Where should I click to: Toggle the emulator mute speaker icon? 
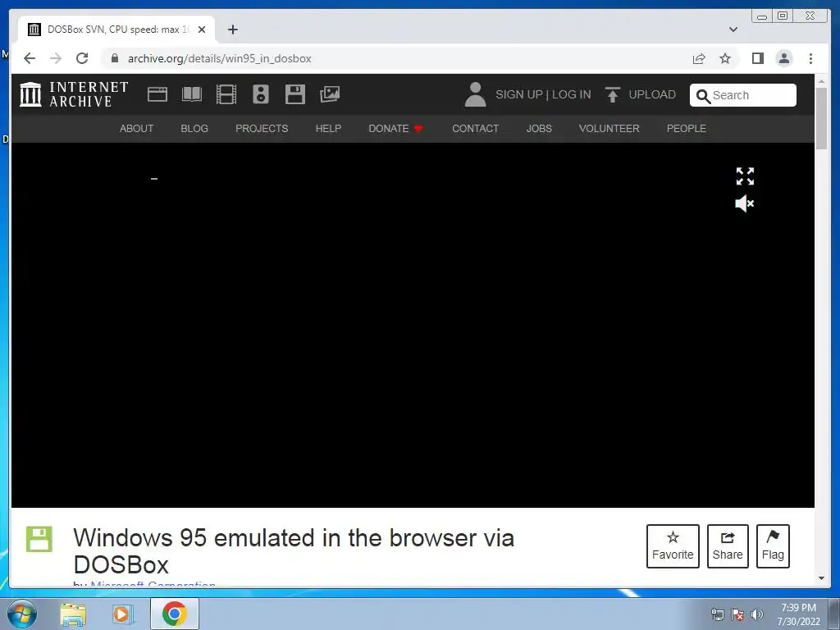click(745, 203)
